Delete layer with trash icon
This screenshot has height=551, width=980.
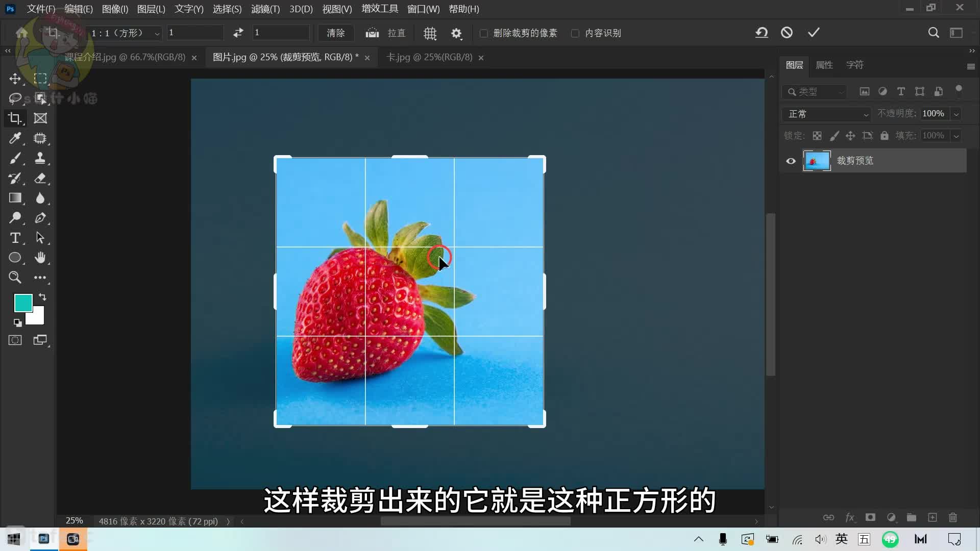pos(953,517)
